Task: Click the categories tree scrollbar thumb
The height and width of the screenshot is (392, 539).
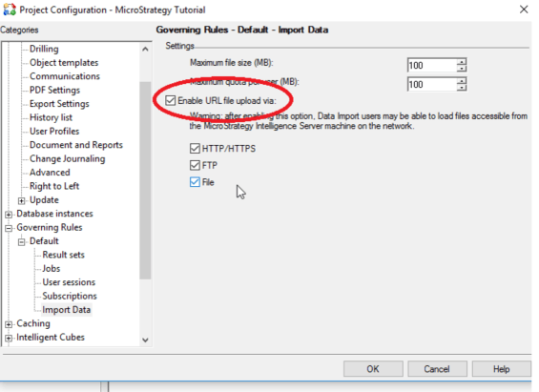Action: [145, 180]
